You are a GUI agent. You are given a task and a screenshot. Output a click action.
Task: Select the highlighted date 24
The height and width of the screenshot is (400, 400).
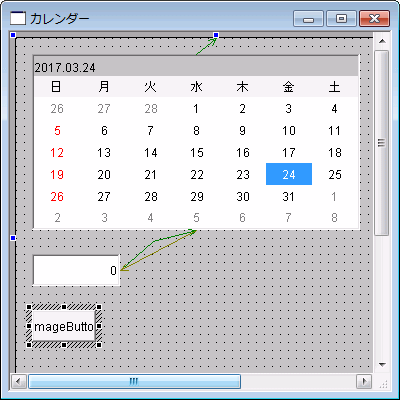[x=289, y=174]
